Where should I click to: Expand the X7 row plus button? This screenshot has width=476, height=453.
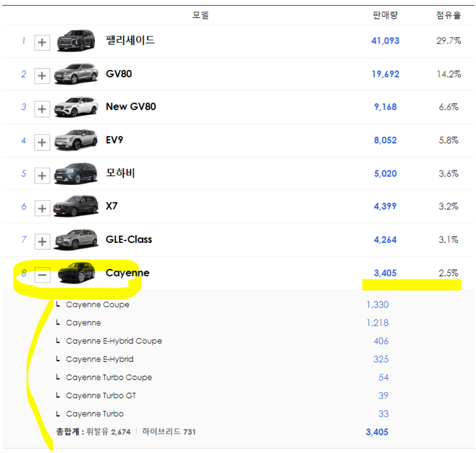pos(42,208)
